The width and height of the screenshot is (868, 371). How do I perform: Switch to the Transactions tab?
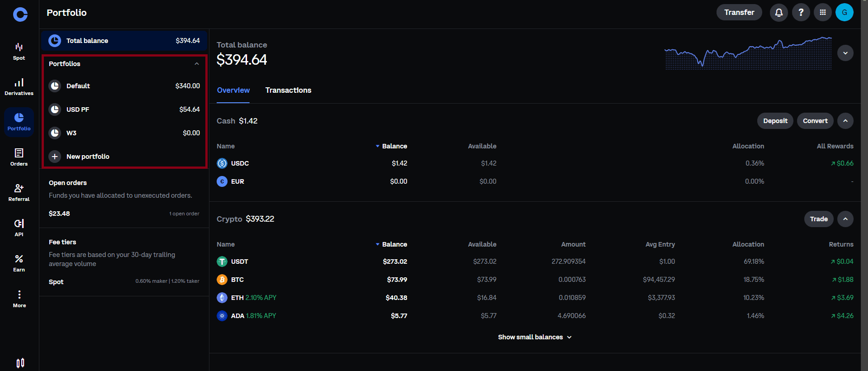pyautogui.click(x=288, y=90)
